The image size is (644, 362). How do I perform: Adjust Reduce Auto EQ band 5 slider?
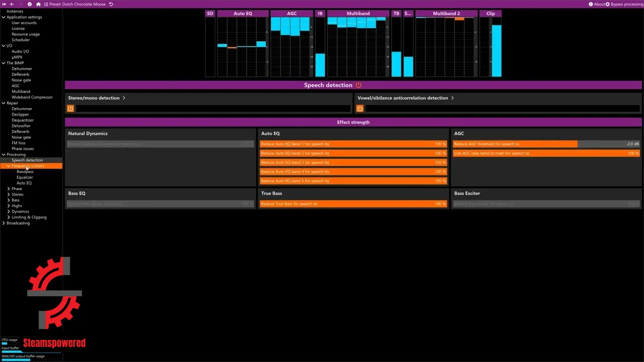coord(353,181)
